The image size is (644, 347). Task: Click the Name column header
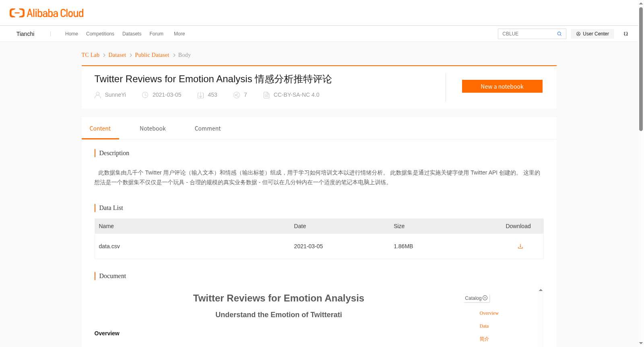[106, 226]
